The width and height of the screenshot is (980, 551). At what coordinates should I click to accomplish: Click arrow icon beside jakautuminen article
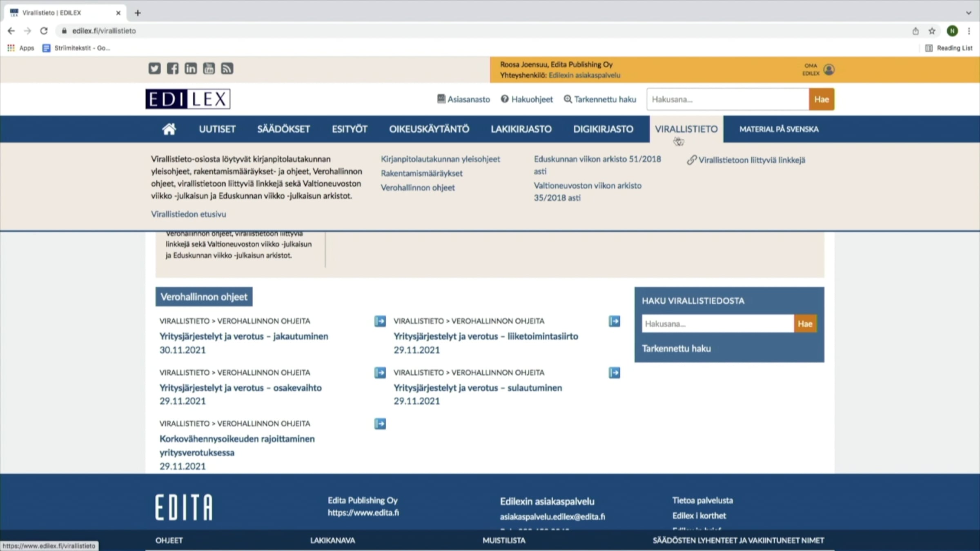[380, 321]
